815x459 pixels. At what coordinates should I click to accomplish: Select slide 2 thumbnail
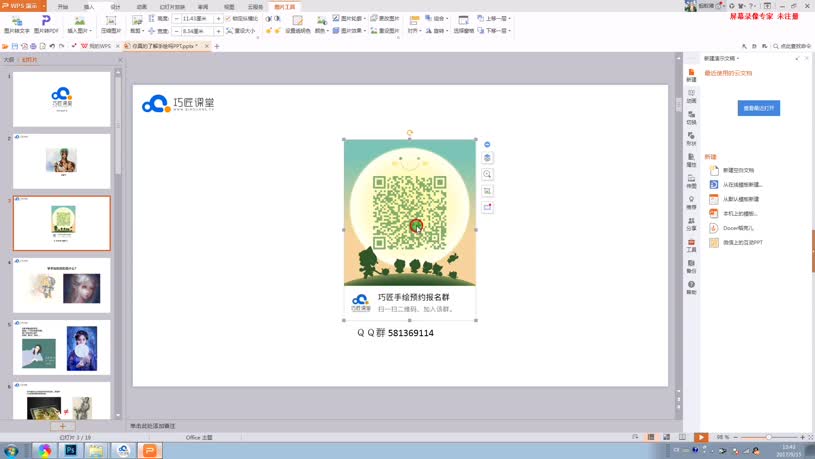(61, 161)
